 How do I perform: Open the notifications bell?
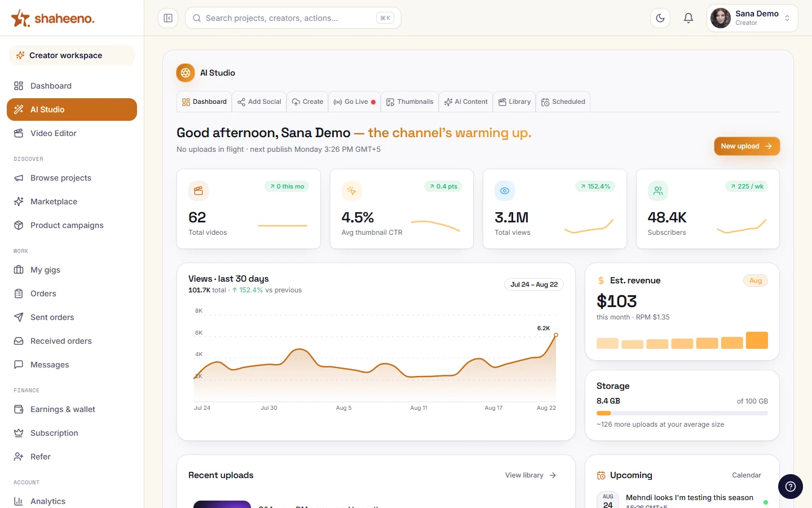(689, 18)
